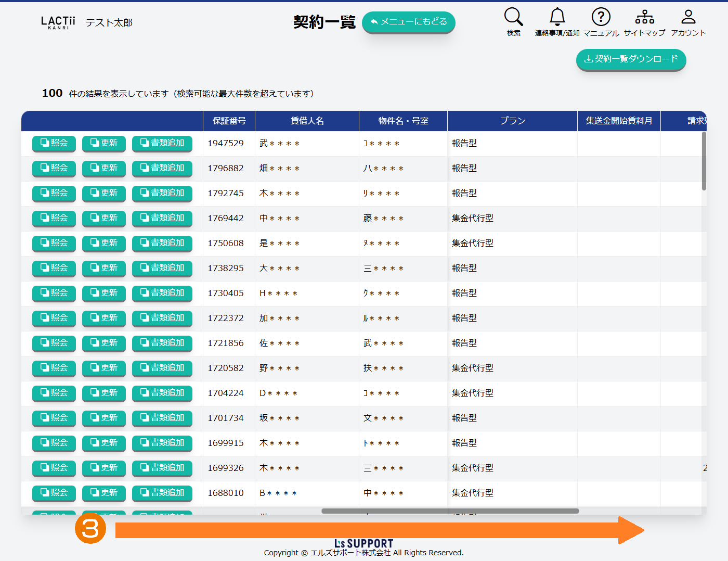Click the L's SUPPORT footer logo

[x=363, y=543]
